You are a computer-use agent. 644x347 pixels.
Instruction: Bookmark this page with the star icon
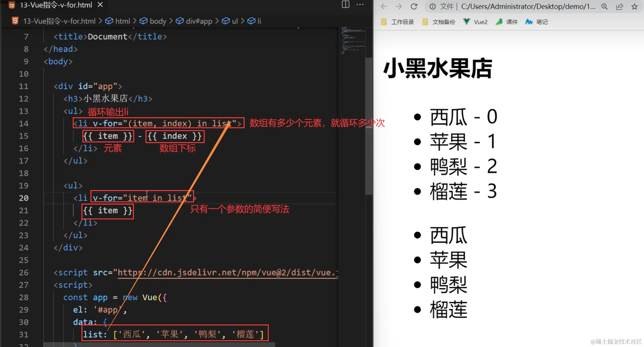point(634,6)
